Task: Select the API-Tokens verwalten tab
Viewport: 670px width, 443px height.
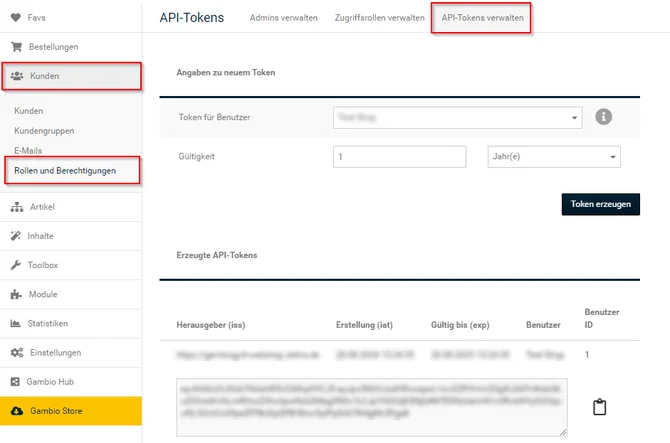Action: [x=482, y=18]
